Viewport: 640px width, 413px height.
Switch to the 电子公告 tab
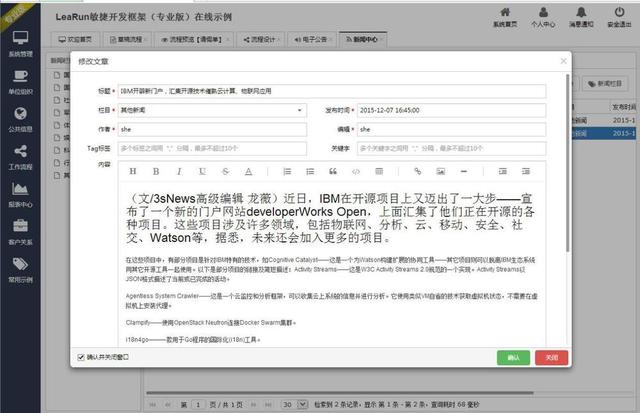312,39
